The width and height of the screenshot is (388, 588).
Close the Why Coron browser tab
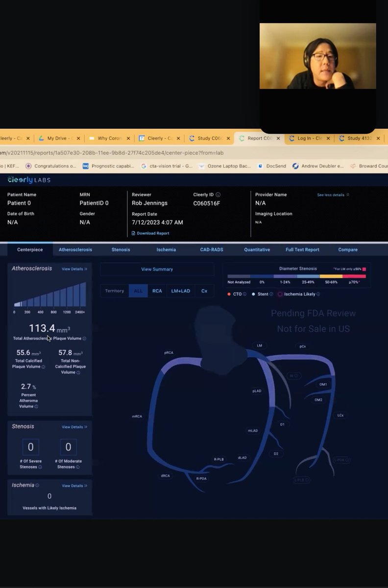(x=128, y=139)
